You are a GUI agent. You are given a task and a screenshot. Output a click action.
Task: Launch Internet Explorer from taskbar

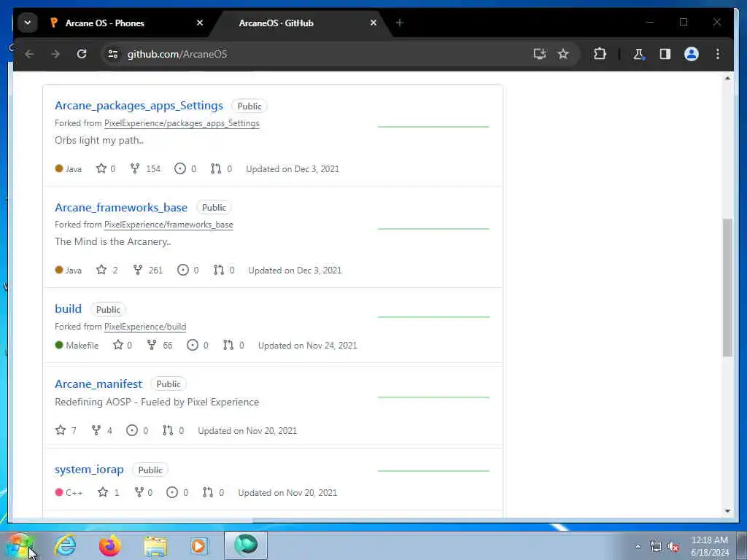coord(65,545)
